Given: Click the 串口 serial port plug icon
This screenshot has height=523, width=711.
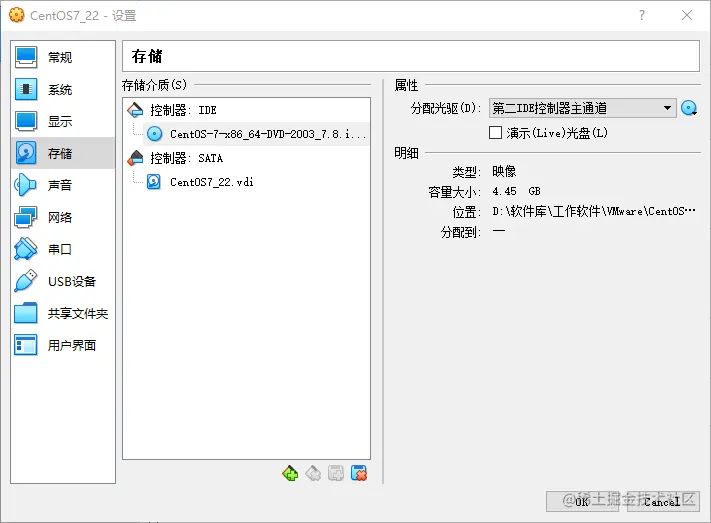Looking at the screenshot, I should point(26,249).
